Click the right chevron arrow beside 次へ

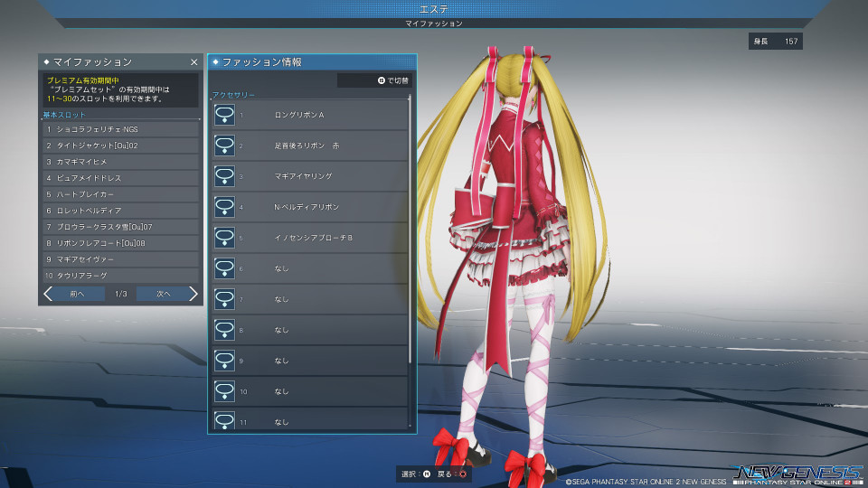193,294
